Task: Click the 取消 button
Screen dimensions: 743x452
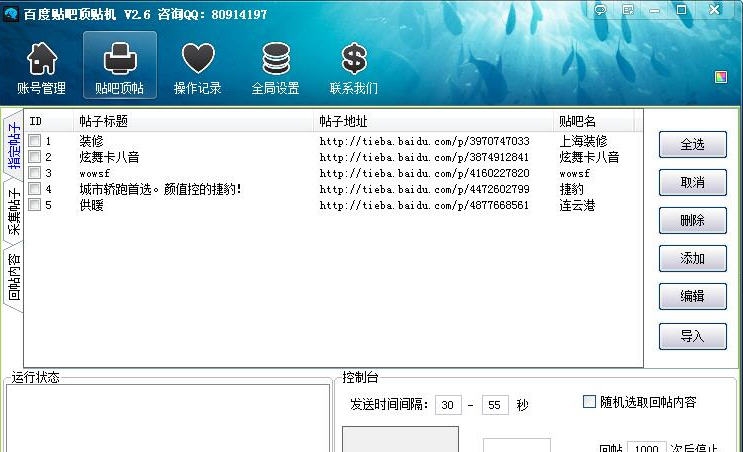Action: click(692, 182)
